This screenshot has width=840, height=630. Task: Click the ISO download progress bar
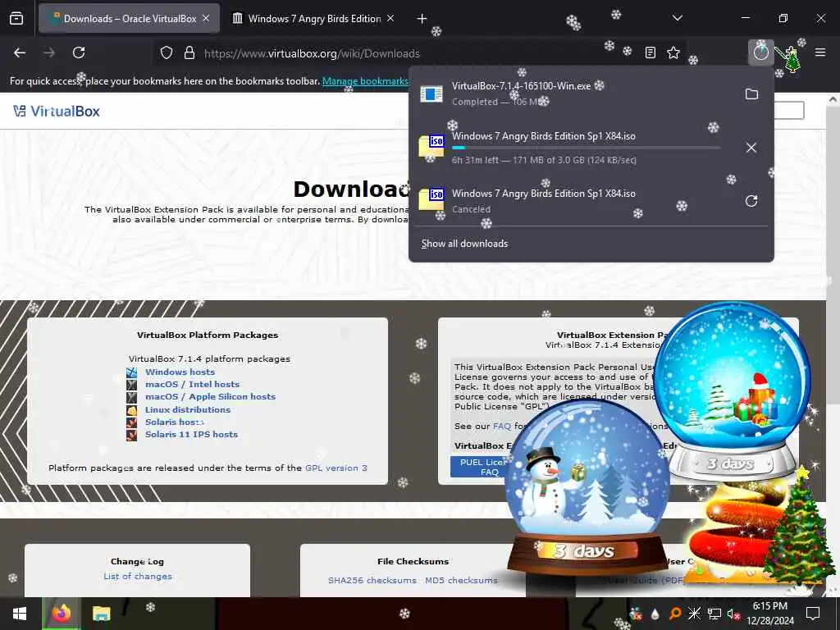586,148
